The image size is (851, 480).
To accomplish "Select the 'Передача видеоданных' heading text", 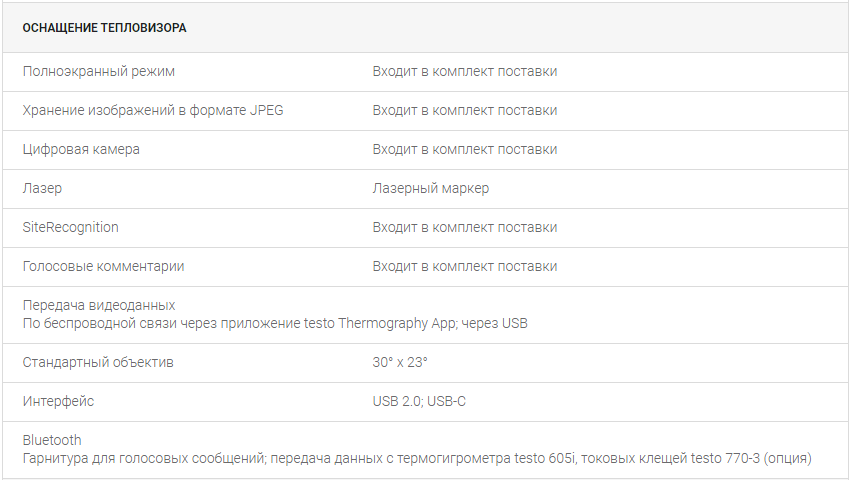I will point(99,305).
